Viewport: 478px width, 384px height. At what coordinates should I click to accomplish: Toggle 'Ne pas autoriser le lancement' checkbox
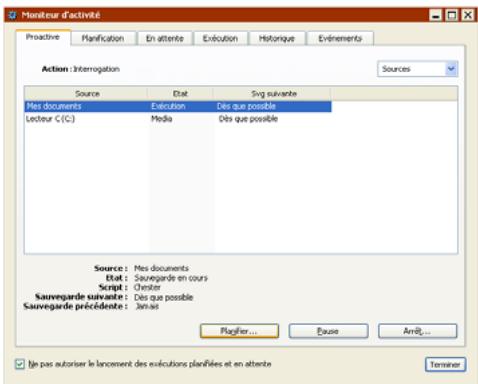click(20, 364)
